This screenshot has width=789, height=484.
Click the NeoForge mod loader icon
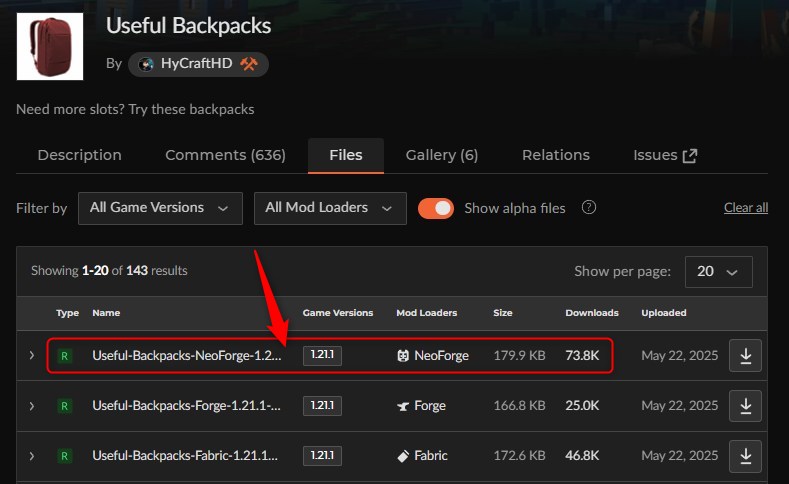point(403,356)
